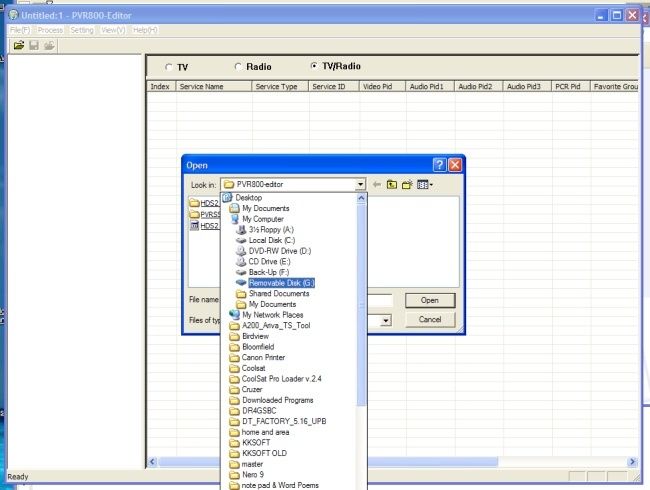Open the Process menu
650x490 pixels.
click(x=50, y=30)
